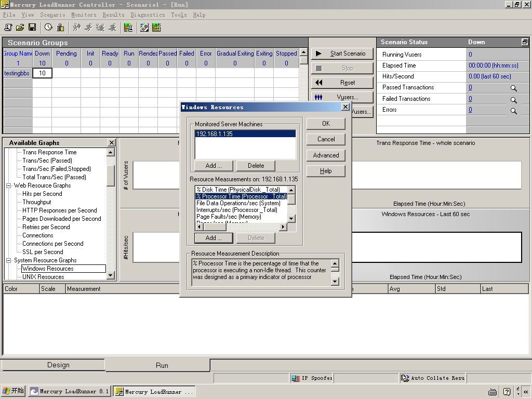Click the Start Scenario button

pyautogui.click(x=342, y=54)
